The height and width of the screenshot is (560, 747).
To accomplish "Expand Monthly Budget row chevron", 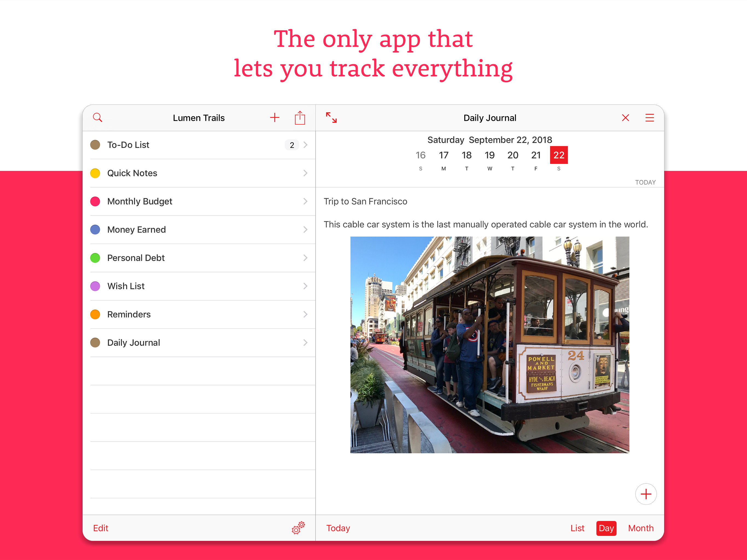I will [x=305, y=201].
